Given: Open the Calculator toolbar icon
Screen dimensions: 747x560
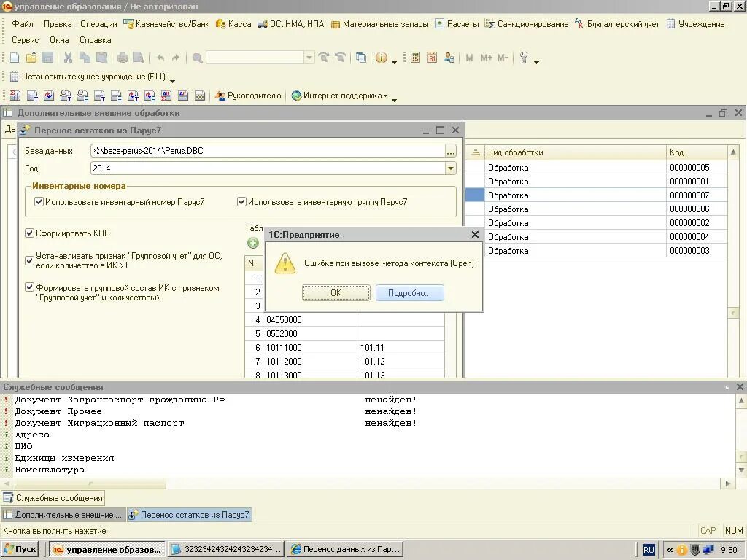Looking at the screenshot, I should 415,58.
